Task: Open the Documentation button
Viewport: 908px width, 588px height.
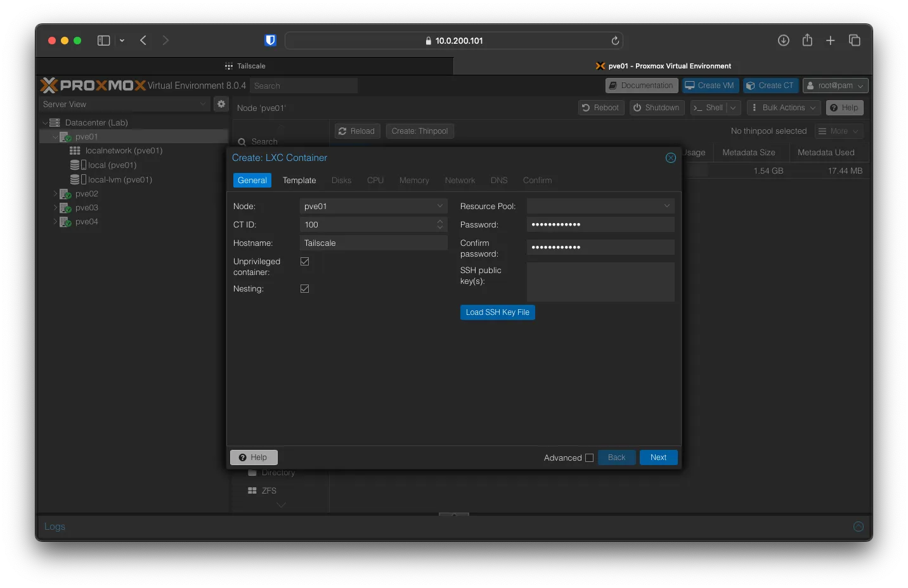Action: (642, 86)
